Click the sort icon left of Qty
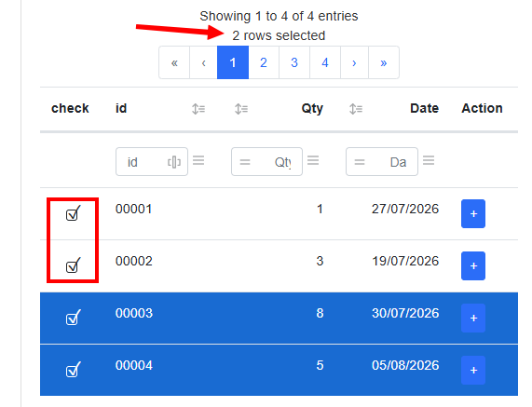 pos(241,109)
